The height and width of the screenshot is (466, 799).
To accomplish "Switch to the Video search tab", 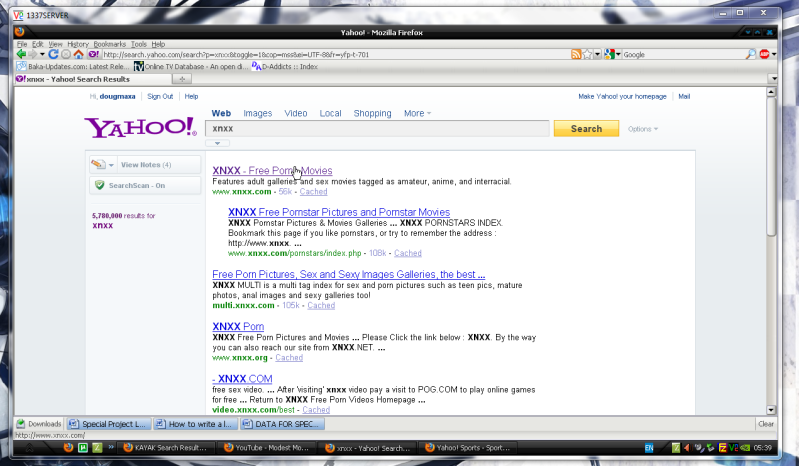I will tap(296, 113).
